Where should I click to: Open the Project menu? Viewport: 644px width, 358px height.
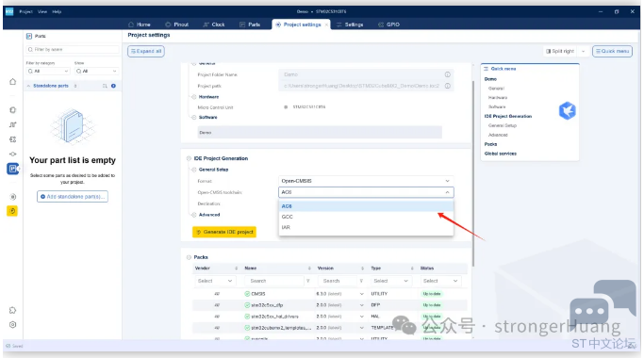(x=25, y=11)
